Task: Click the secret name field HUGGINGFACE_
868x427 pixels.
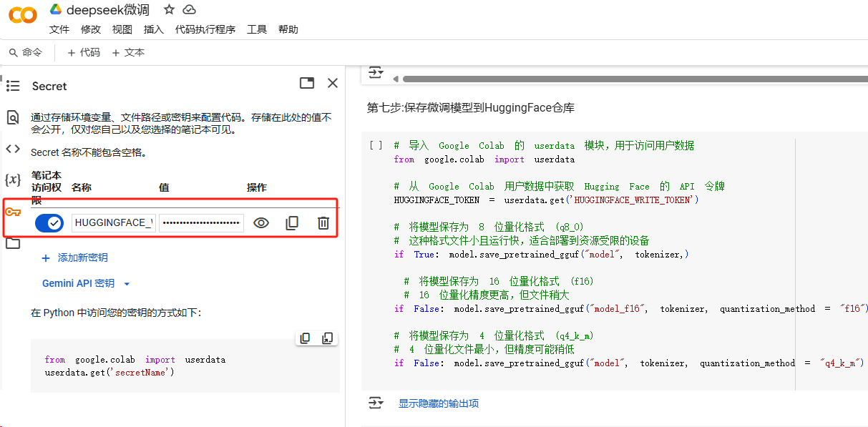Action: click(114, 223)
